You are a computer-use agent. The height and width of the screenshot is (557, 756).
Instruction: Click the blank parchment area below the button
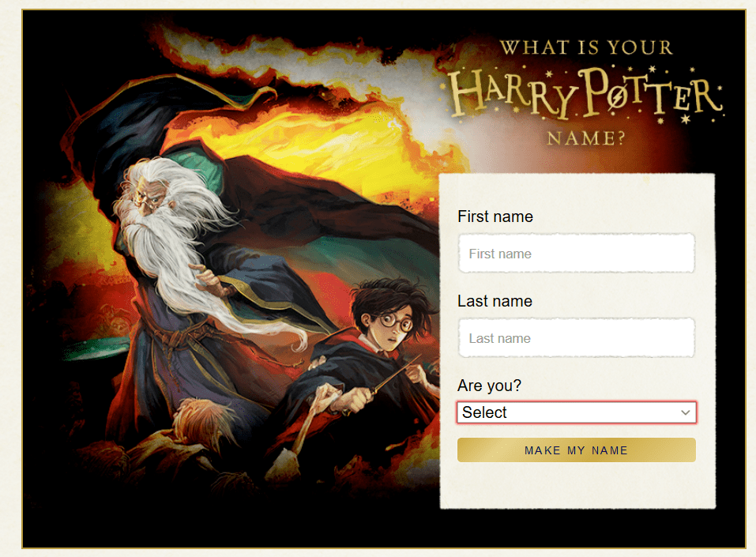point(577,484)
